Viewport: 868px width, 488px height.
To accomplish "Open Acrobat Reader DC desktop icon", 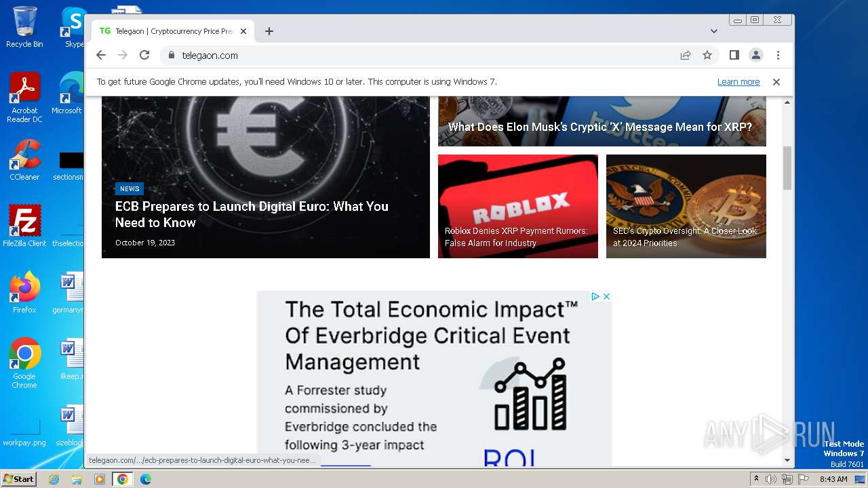I will (24, 98).
